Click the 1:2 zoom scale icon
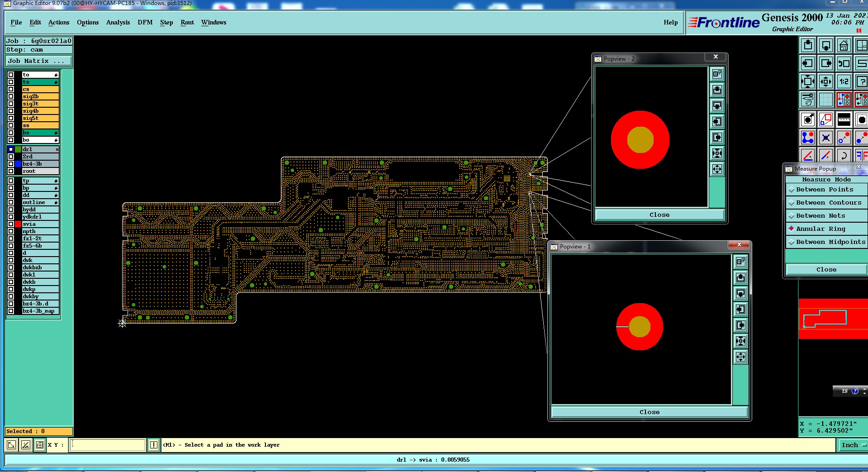The width and height of the screenshot is (868, 472). click(844, 81)
